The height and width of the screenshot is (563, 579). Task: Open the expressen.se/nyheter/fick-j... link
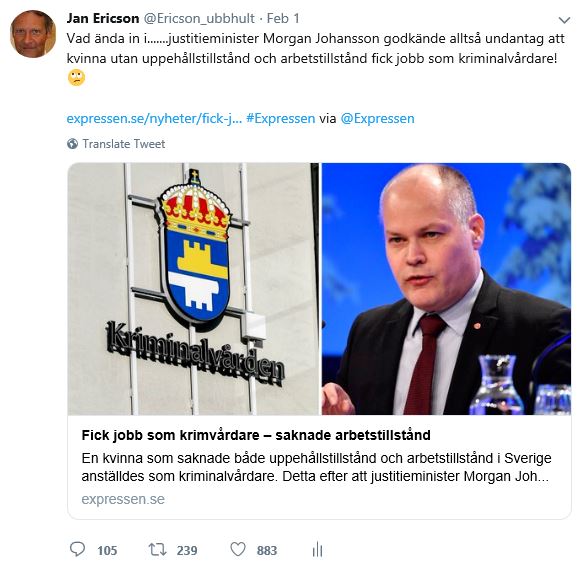click(154, 119)
